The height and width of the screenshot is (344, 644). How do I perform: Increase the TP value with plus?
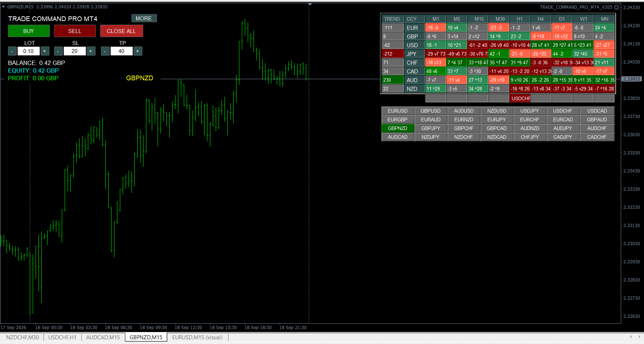coord(138,51)
